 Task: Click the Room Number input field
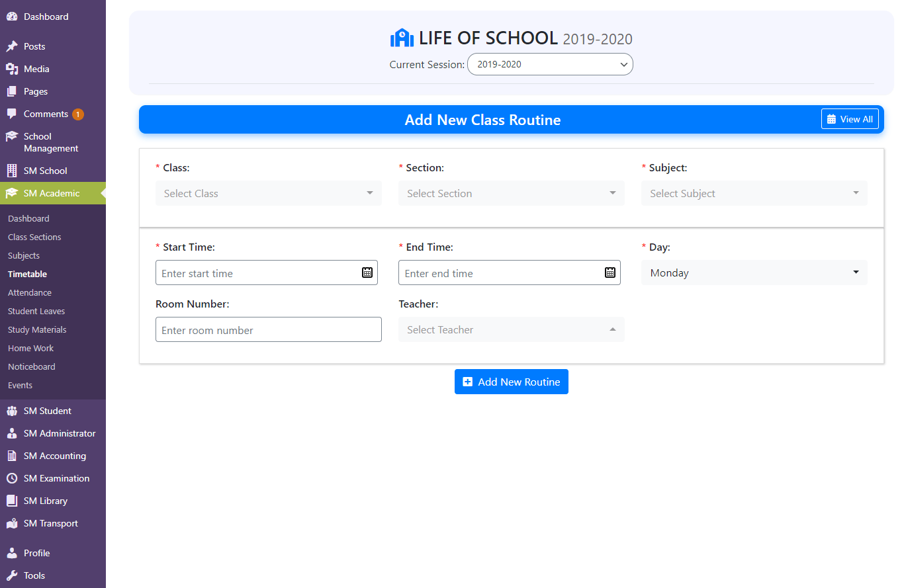(x=269, y=329)
